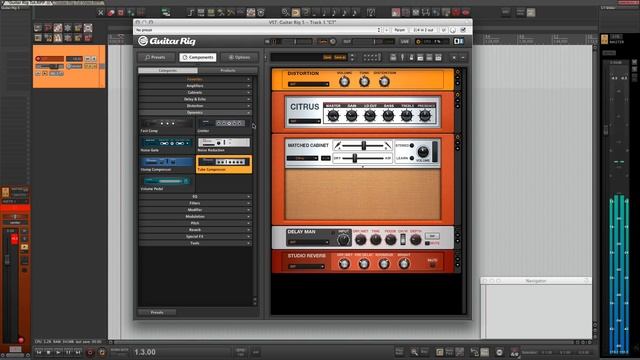Toggle the Matched Cabinet power button
The width and height of the screenshot is (640, 360).
click(x=458, y=137)
